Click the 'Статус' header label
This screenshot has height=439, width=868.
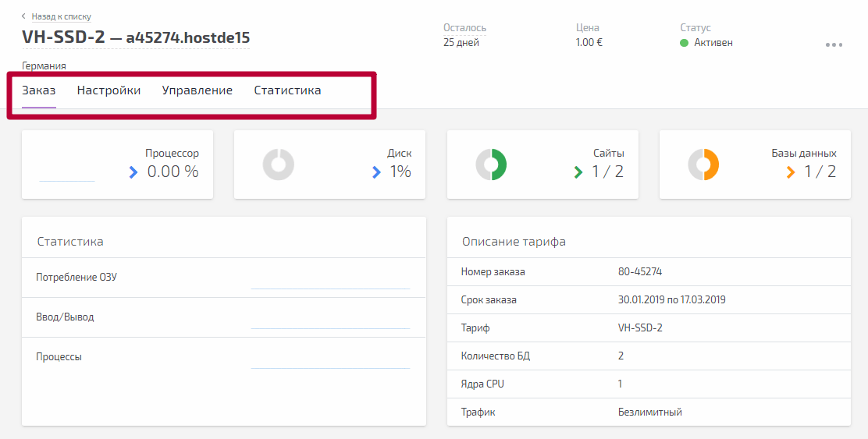pyautogui.click(x=695, y=27)
